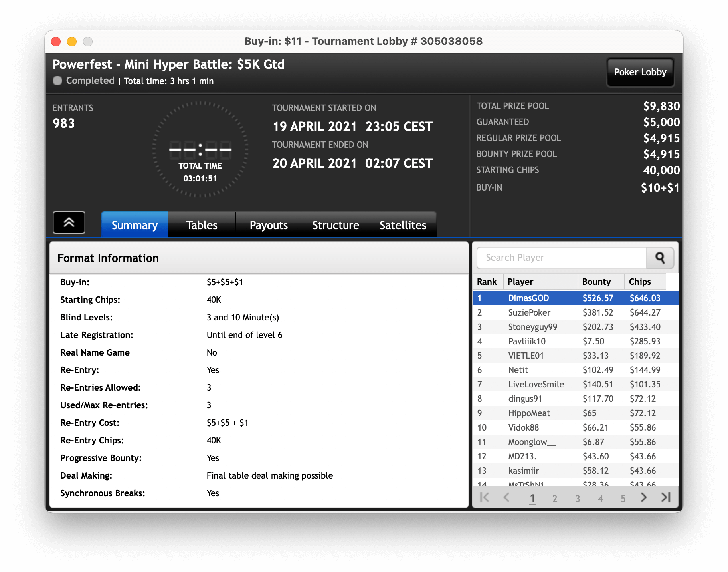Select player SuziePoker in rankings
Viewport: 728px width, 572px height.
[529, 313]
